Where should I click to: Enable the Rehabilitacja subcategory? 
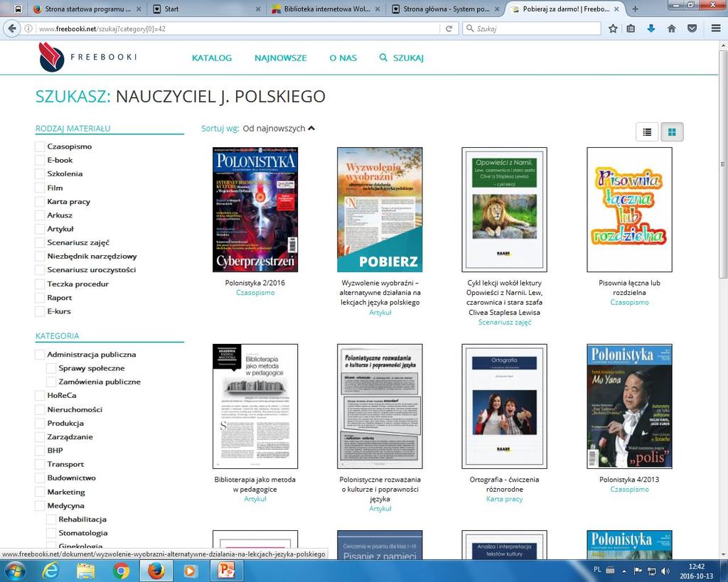pos(51,519)
